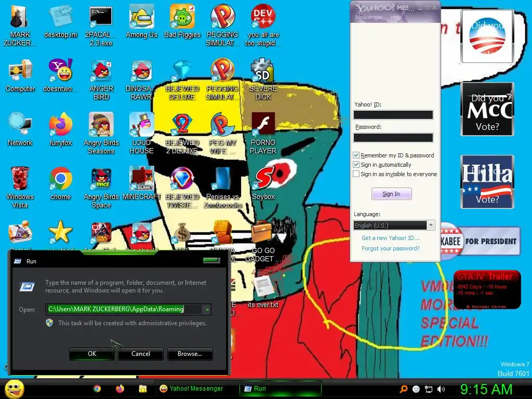Click the Sign In button
The height and width of the screenshot is (399, 532).
(391, 194)
